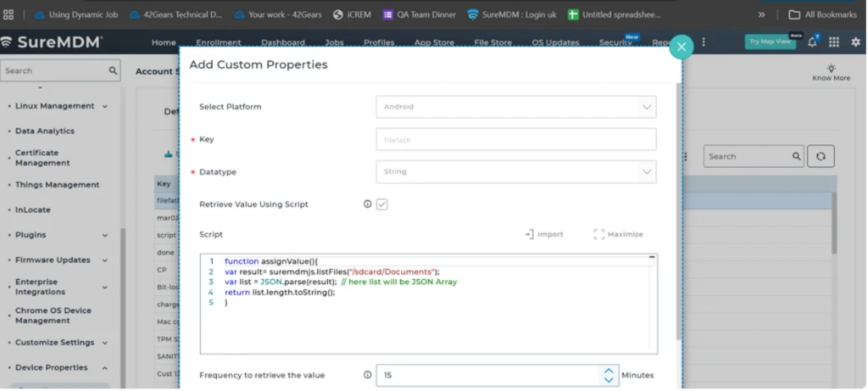Screen dimensions: 868x391
Task: Close the Add Custom Properties dialog
Action: pyautogui.click(x=681, y=47)
